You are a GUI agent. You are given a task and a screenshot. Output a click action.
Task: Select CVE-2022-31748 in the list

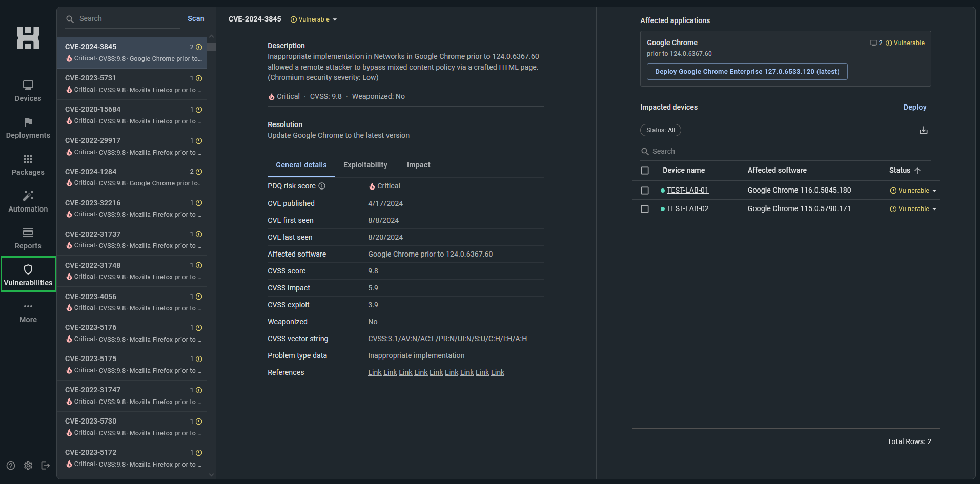tap(132, 271)
